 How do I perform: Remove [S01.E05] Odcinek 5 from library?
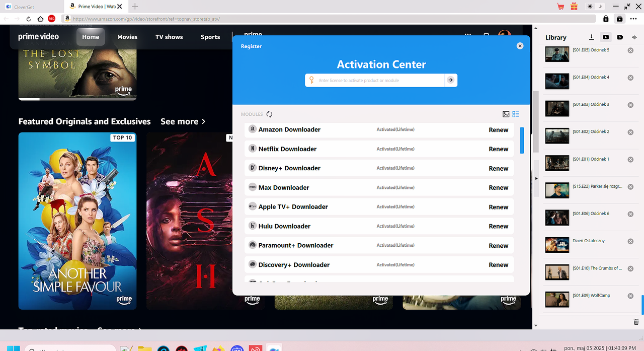click(x=630, y=50)
